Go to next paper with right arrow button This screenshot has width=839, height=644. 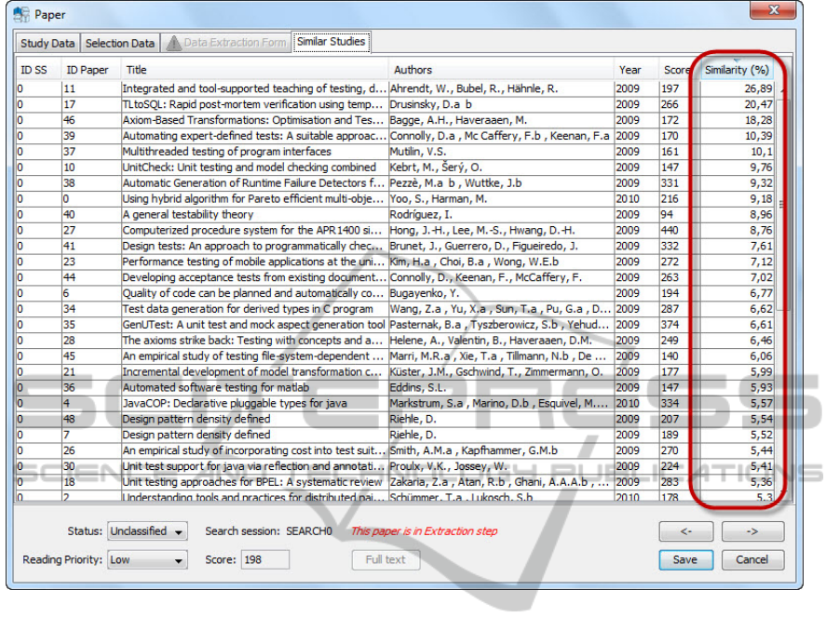point(751,532)
